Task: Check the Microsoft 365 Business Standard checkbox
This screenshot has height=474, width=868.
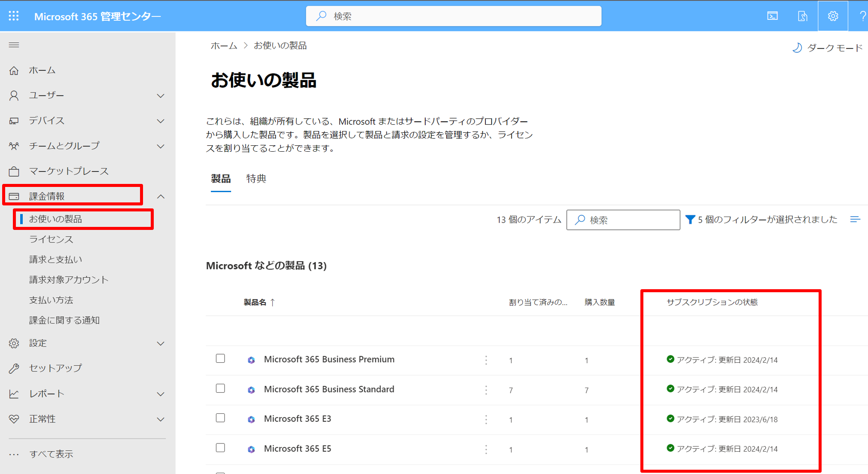Action: [x=220, y=388]
